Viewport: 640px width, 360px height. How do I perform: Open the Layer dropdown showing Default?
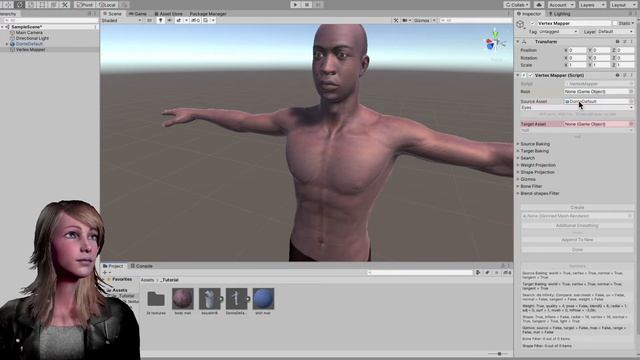point(615,31)
